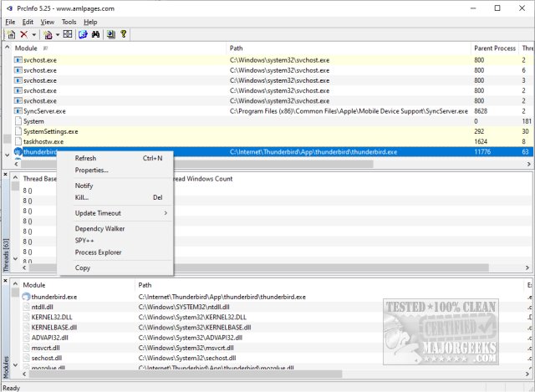535x392 pixels.
Task: Open the dropdown arrow beside the view options icon
Action: click(57, 34)
